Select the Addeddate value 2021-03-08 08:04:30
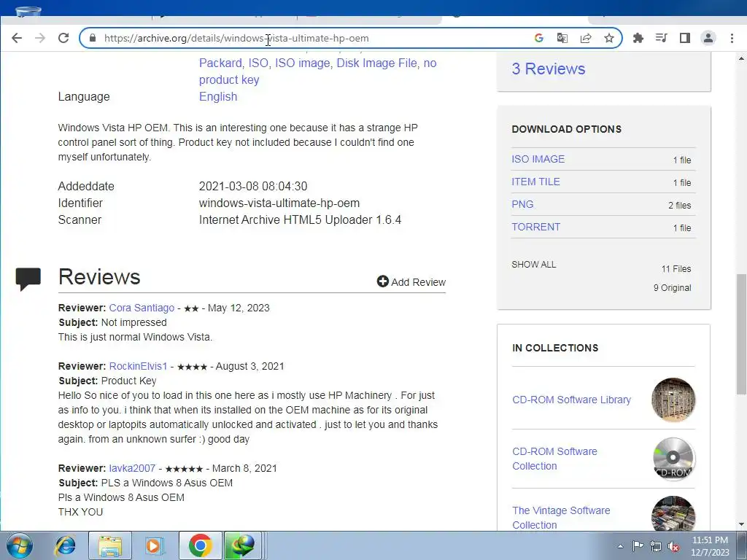 253,186
